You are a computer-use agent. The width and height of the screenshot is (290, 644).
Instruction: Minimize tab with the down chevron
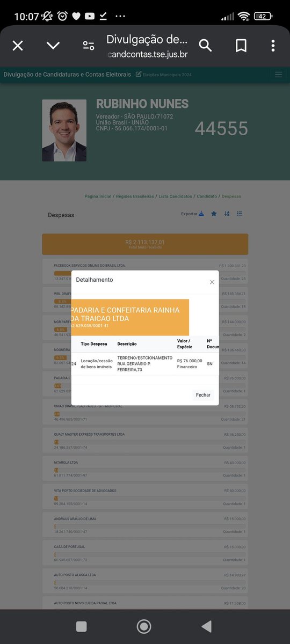[53, 46]
